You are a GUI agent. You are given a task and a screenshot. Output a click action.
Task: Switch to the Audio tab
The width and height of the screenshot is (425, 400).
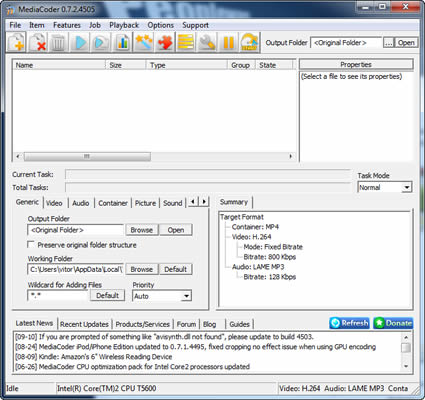(x=81, y=203)
